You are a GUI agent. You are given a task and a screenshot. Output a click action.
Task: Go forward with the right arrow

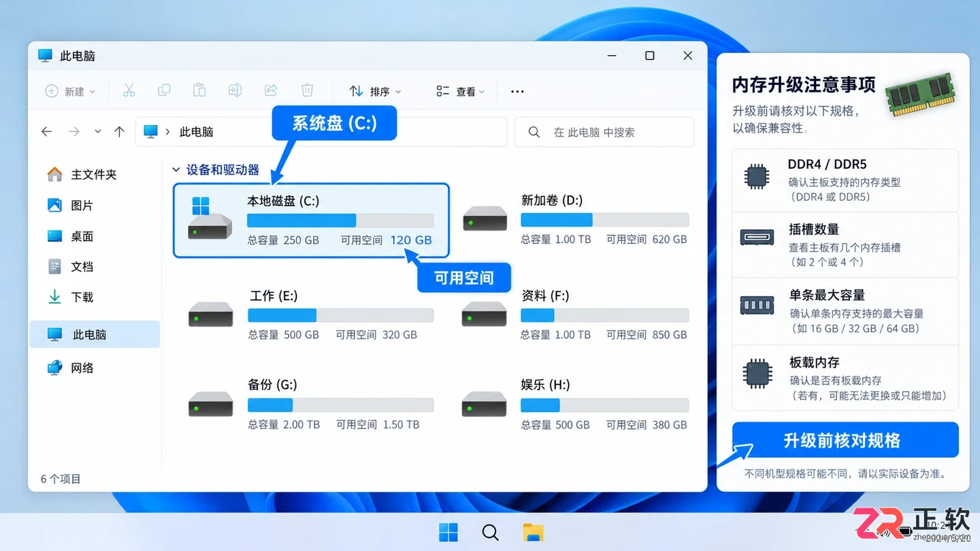tap(74, 132)
